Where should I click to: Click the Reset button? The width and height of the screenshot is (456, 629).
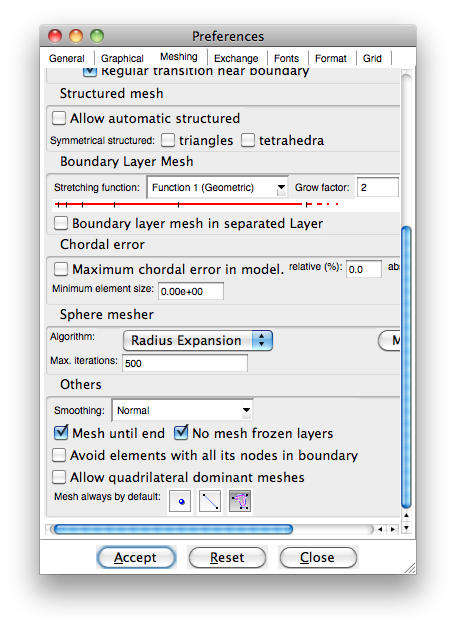point(227,557)
